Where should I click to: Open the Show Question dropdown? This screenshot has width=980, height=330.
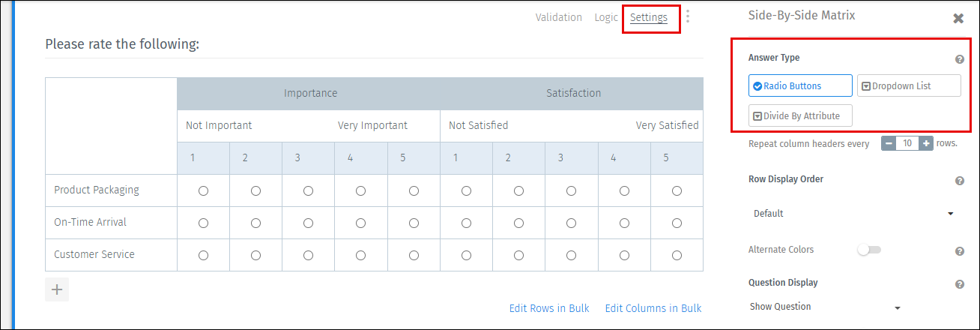click(826, 307)
